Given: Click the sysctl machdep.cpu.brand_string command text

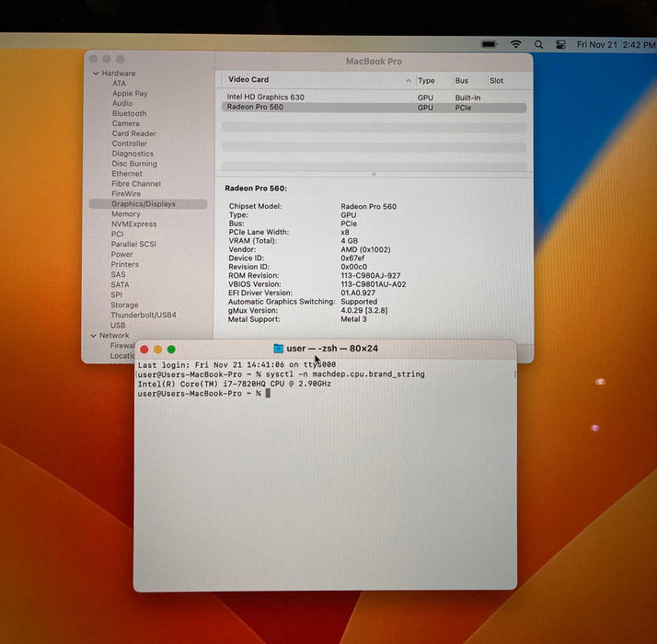Looking at the screenshot, I should pos(345,374).
